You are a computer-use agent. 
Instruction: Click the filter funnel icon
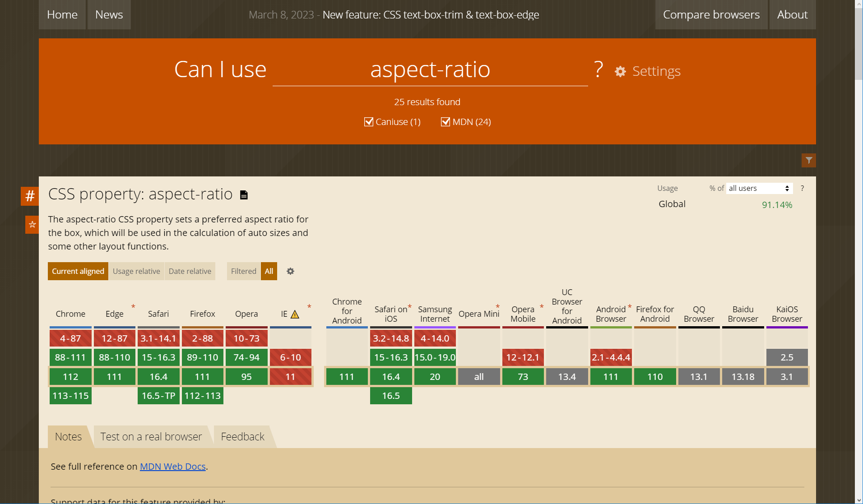tap(808, 160)
